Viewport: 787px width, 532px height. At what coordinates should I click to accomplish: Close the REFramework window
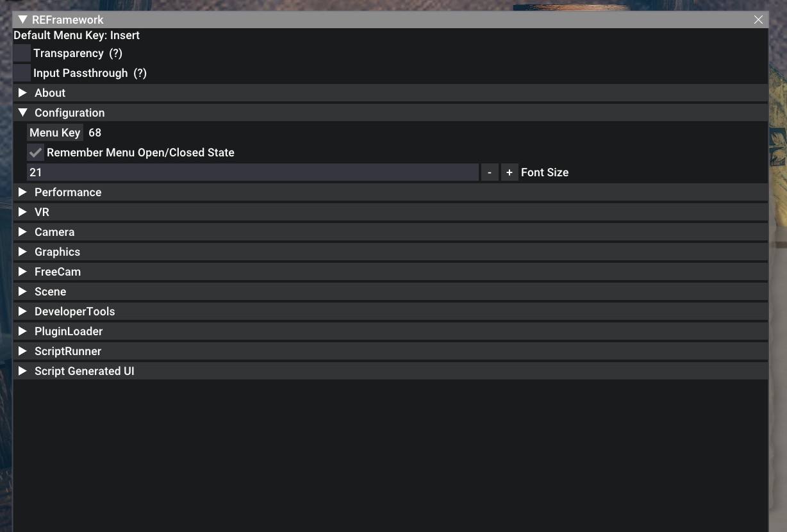pyautogui.click(x=758, y=20)
